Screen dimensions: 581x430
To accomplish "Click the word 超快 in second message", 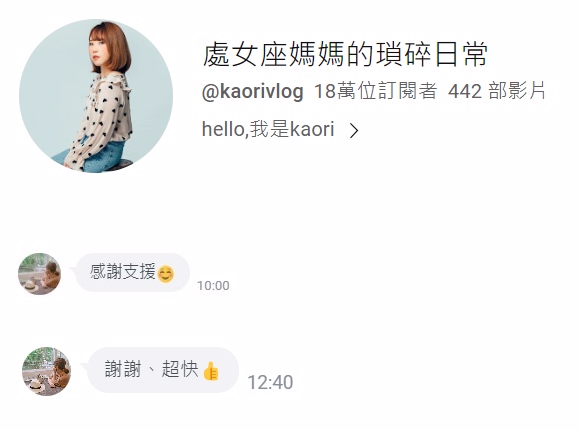I will (x=180, y=369).
